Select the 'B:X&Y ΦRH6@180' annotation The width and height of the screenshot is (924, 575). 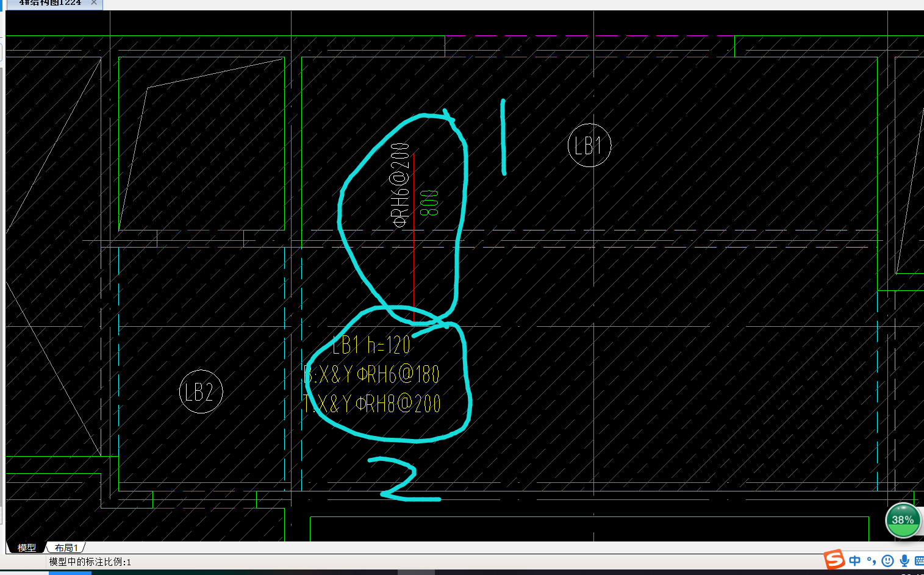coord(371,374)
